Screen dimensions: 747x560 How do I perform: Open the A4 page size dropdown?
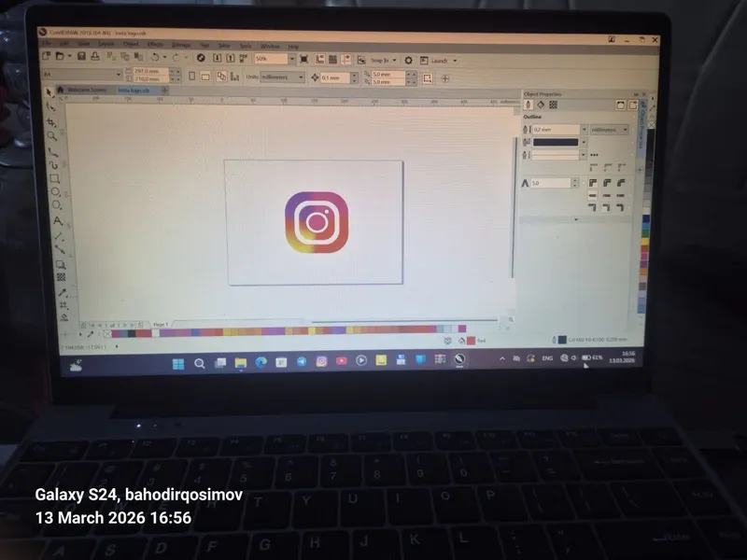coord(119,75)
